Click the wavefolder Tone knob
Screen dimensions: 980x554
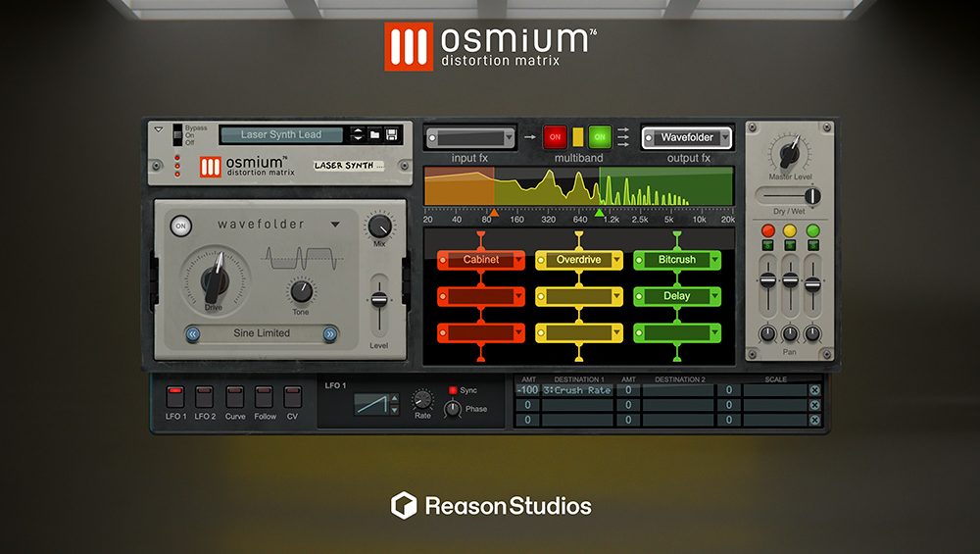(301, 291)
